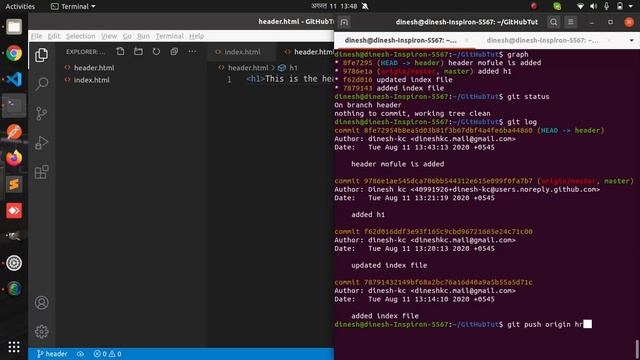The width and height of the screenshot is (640, 360).
Task: Open the system menu arrow in top bar
Action: tap(631, 6)
